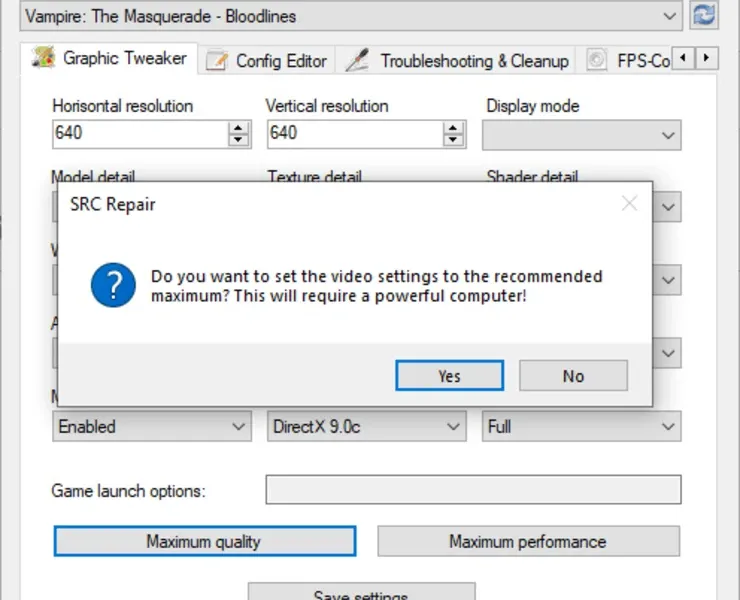Switch to the Config Editor tab

267,61
